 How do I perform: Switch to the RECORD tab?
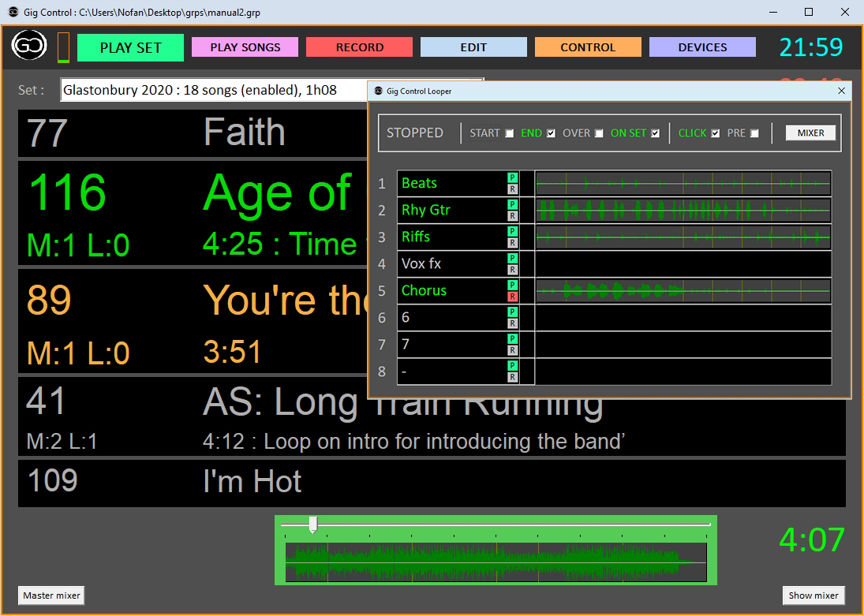point(360,47)
